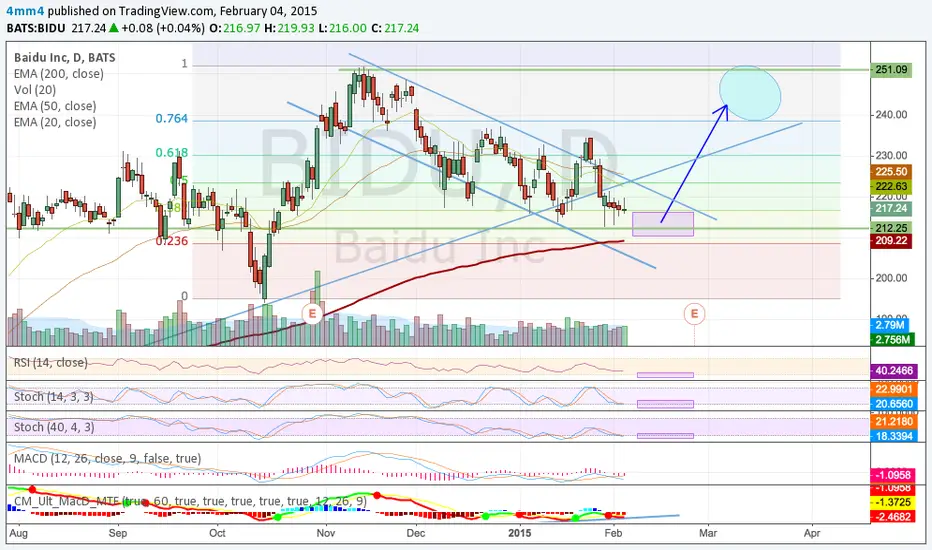Click the L:216.00 low value in header
Screen dimensions: 932x550
(343, 28)
